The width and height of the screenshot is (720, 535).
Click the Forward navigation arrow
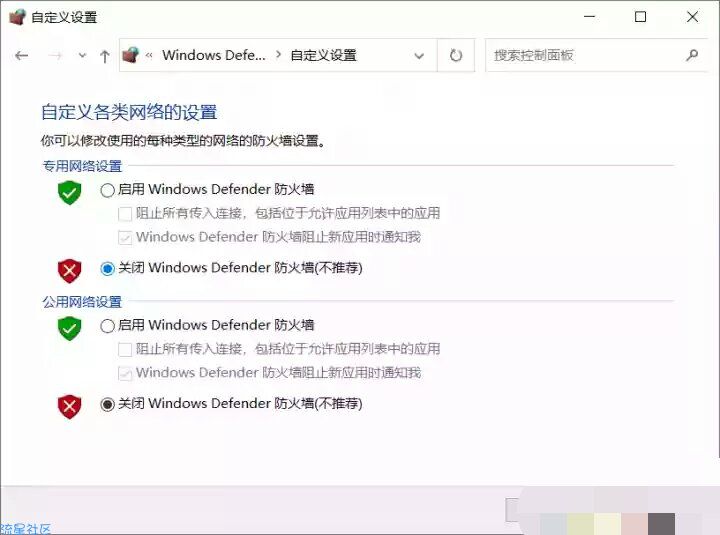tap(55, 56)
